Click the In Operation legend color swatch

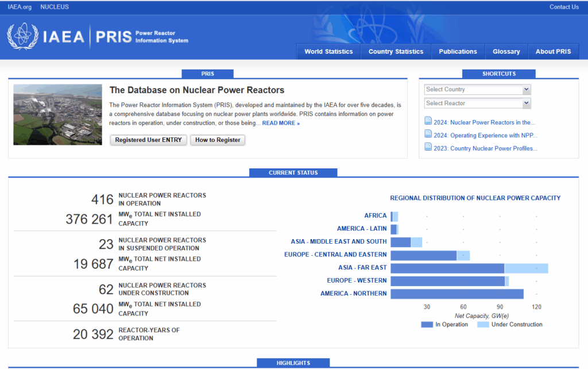click(427, 325)
